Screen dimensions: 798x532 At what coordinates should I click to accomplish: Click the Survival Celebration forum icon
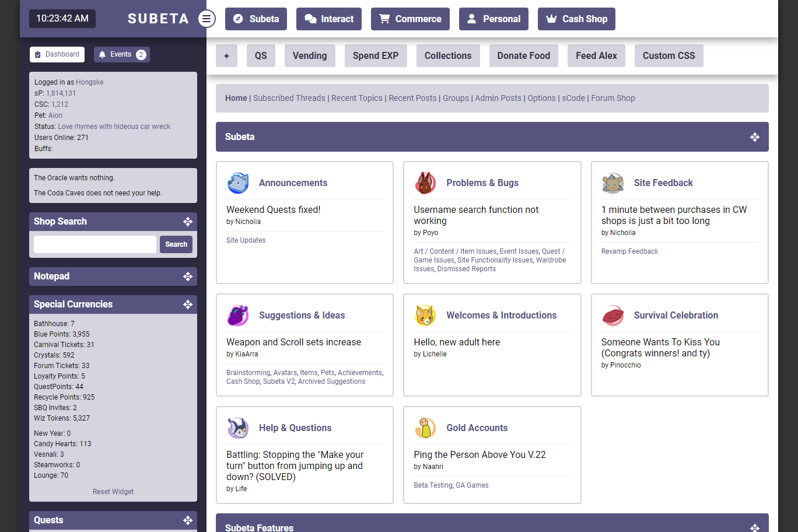pyautogui.click(x=613, y=316)
